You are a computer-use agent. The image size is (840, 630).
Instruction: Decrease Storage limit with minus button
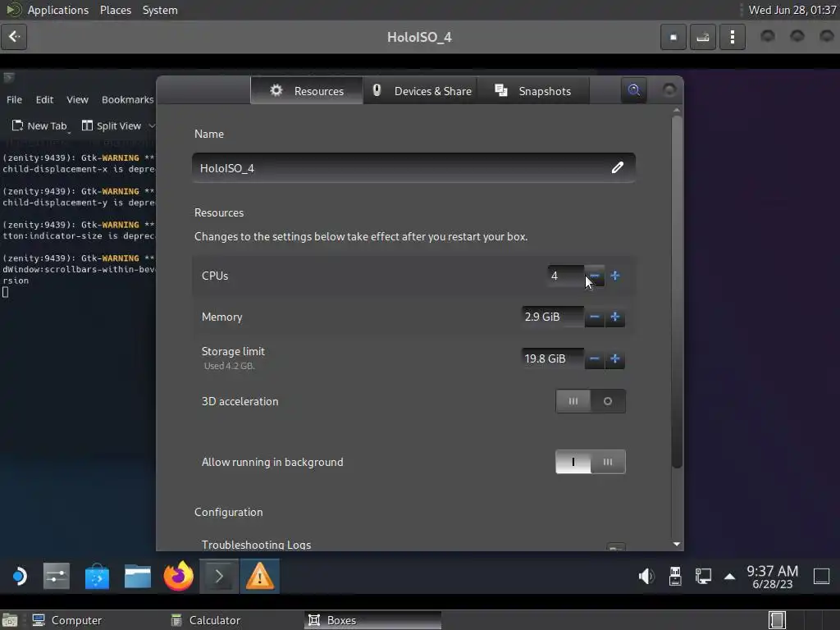tap(594, 358)
